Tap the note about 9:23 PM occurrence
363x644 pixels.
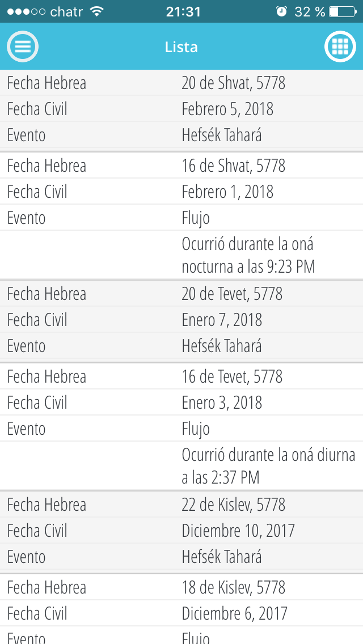[x=248, y=255]
